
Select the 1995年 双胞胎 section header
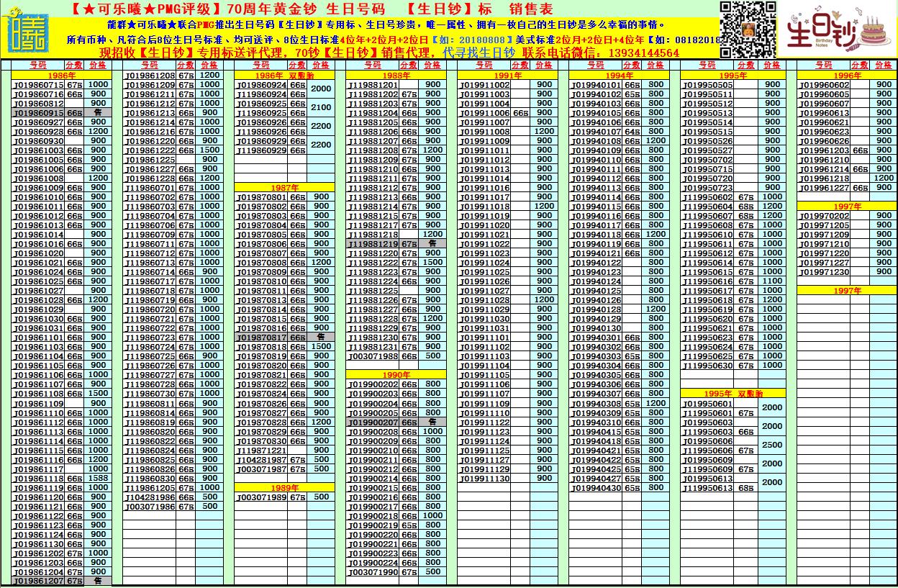(x=733, y=394)
